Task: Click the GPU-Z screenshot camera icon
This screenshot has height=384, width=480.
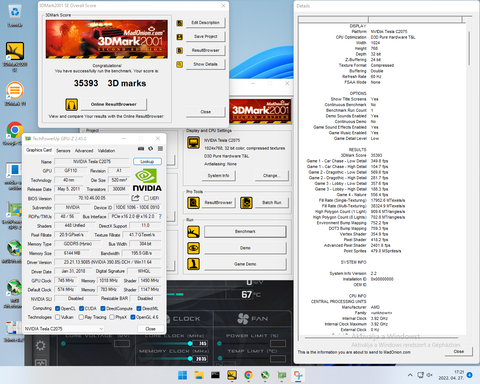Action: pyautogui.click(x=141, y=149)
